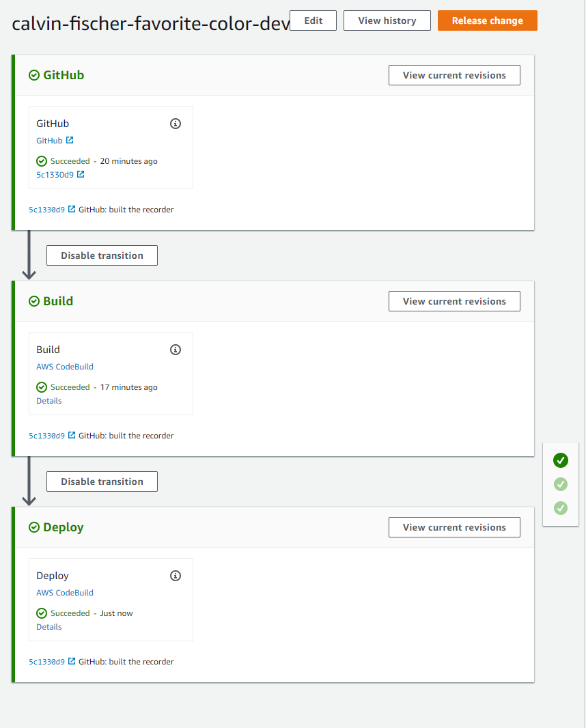Open info icon in Deploy action card

pyautogui.click(x=175, y=576)
